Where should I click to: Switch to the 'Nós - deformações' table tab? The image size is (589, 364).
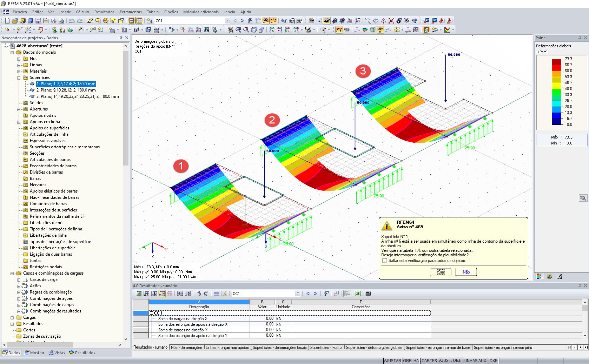tap(186, 348)
